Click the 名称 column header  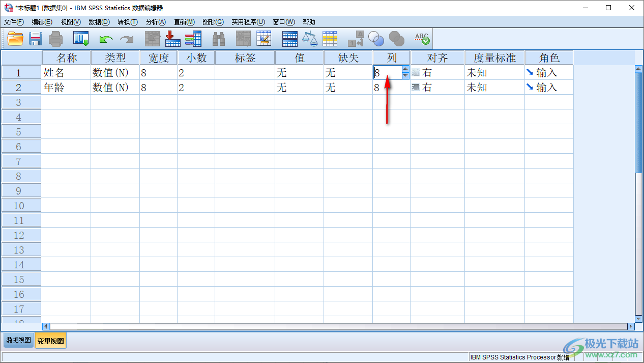[66, 58]
